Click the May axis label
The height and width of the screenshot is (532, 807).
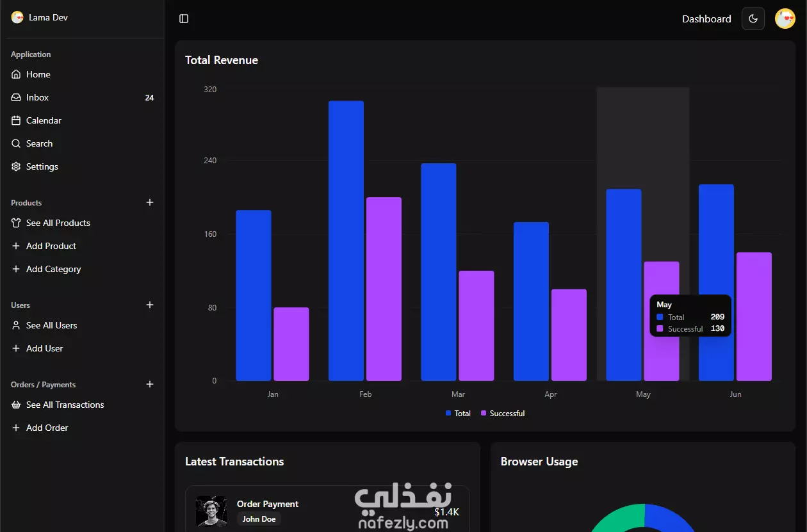click(643, 394)
